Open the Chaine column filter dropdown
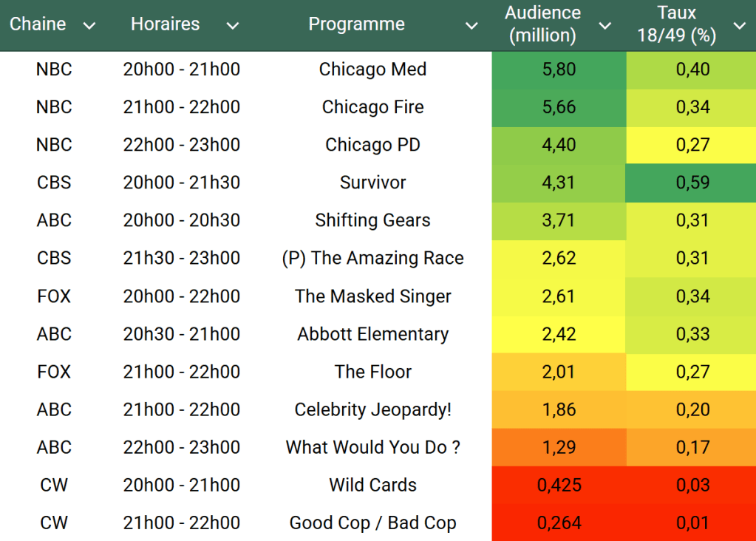This screenshot has height=541, width=756. 89,27
